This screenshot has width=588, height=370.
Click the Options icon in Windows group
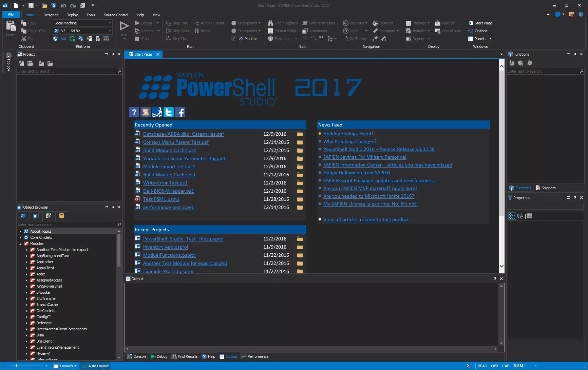click(x=471, y=31)
